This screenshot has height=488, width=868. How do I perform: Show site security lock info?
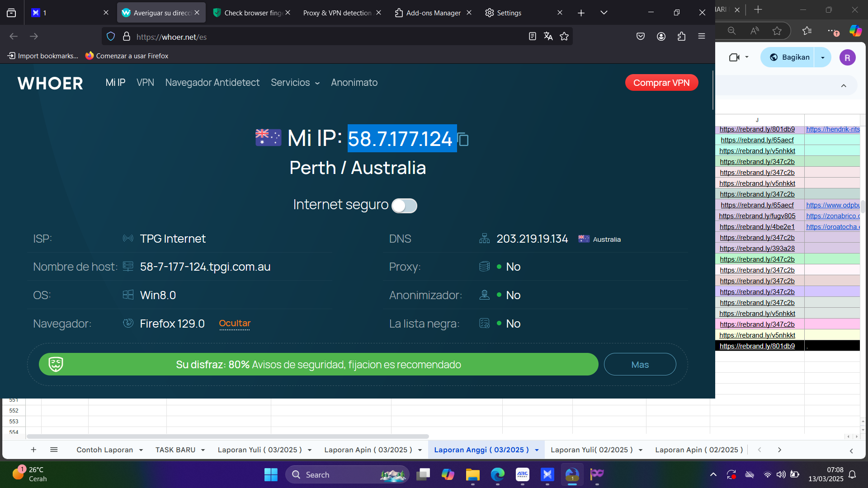[127, 37]
